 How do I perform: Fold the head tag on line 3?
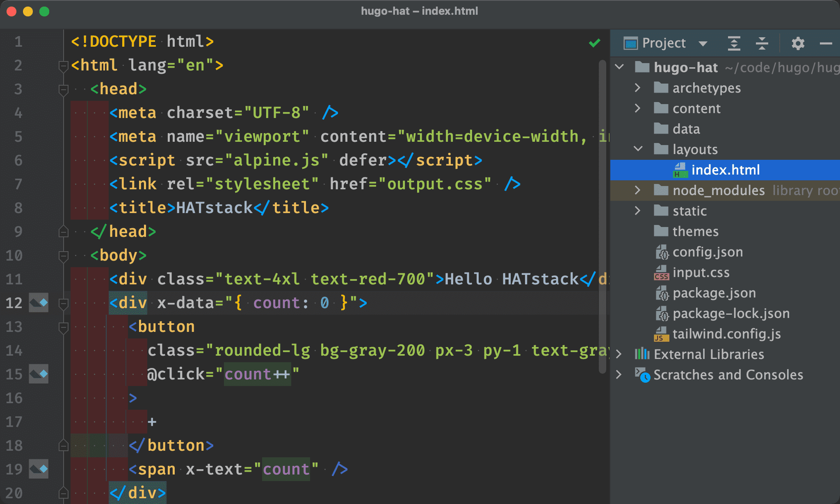(63, 90)
